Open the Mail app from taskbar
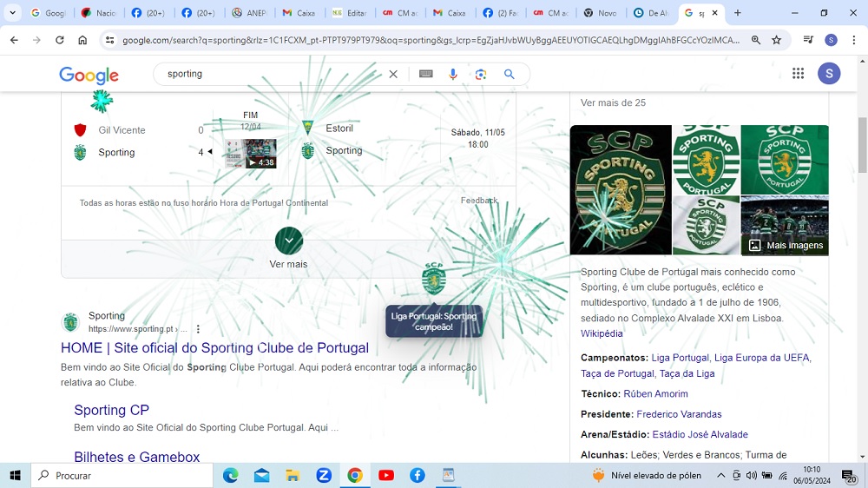Image resolution: width=868 pixels, height=488 pixels. (262, 475)
